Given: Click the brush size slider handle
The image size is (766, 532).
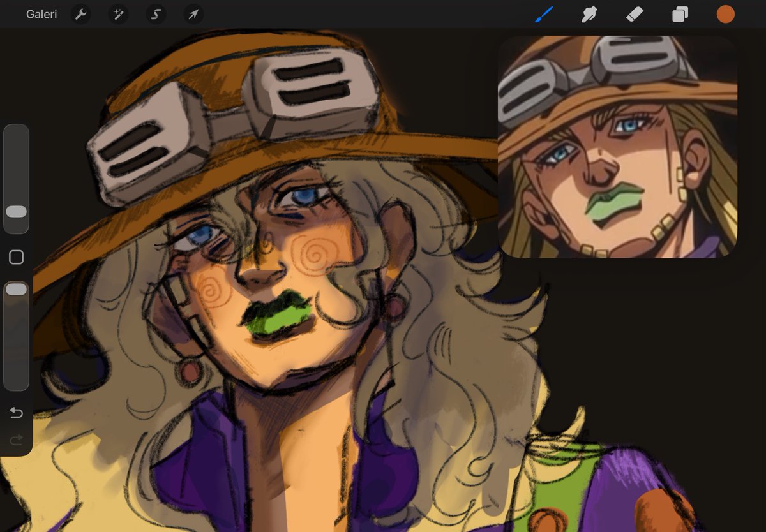Looking at the screenshot, I should click(x=16, y=211).
